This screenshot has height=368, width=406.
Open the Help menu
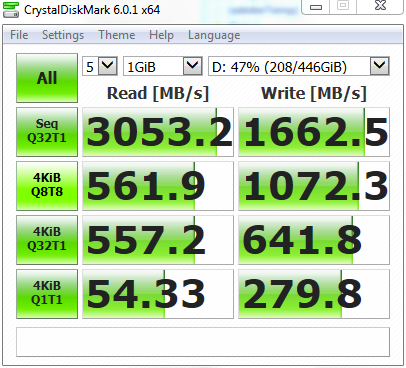[161, 35]
